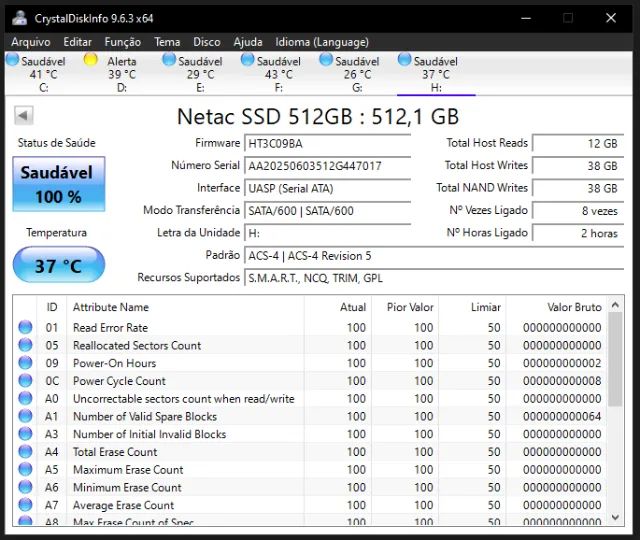Close the CrystalDiskInfo window
Screen dimensions: 640x540
point(611,18)
